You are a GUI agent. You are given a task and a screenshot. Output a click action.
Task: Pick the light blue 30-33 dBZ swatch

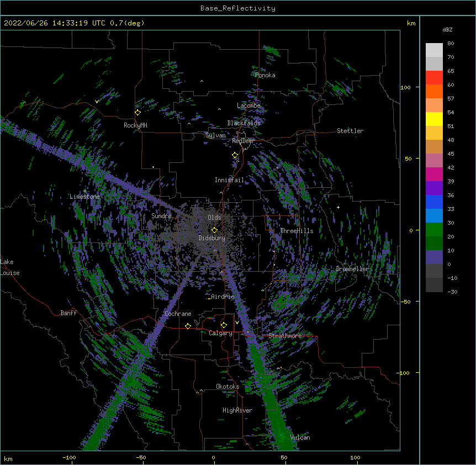coord(434,215)
